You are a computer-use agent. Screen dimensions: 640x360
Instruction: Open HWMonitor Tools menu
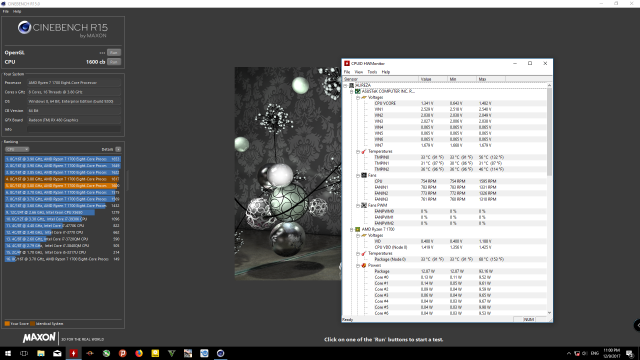click(x=372, y=72)
